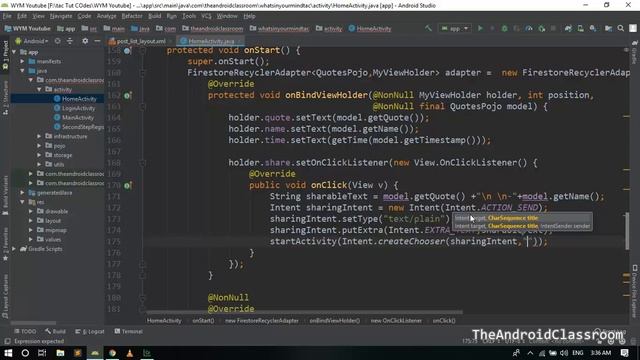Select the HomeActivity.java editor tab
The width and height of the screenshot is (640, 360).
click(211, 41)
